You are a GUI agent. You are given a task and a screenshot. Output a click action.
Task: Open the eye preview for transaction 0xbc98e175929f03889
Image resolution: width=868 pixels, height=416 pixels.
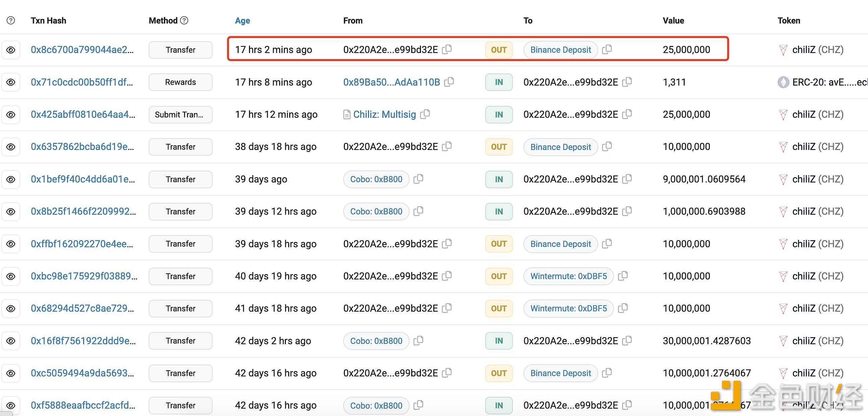pos(11,276)
